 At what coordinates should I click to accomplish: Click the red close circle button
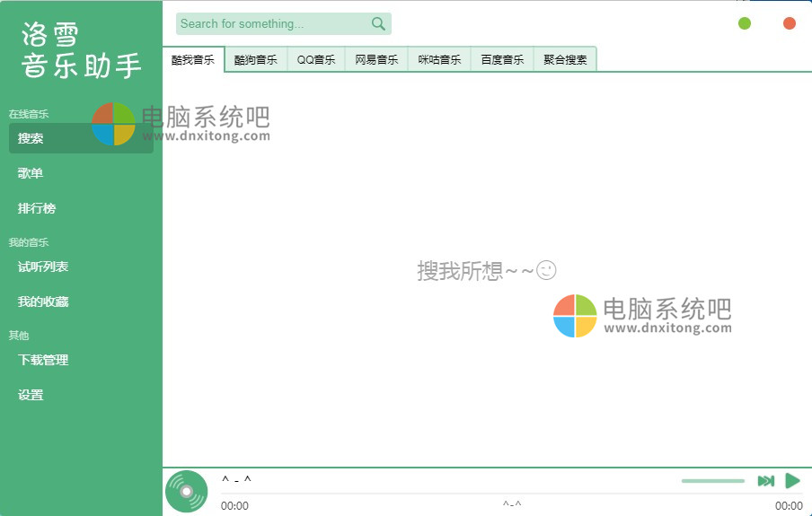coord(790,23)
